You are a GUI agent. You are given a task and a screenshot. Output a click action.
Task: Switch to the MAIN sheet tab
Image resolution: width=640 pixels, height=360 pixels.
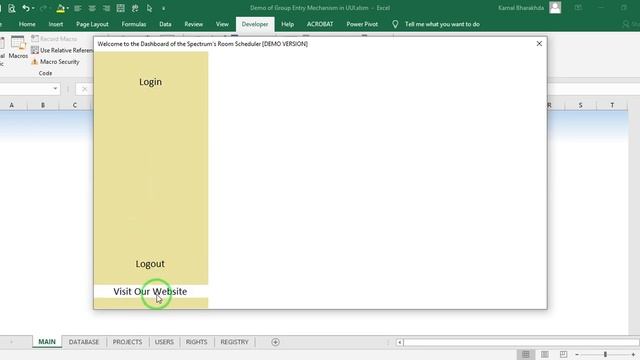[47, 342]
